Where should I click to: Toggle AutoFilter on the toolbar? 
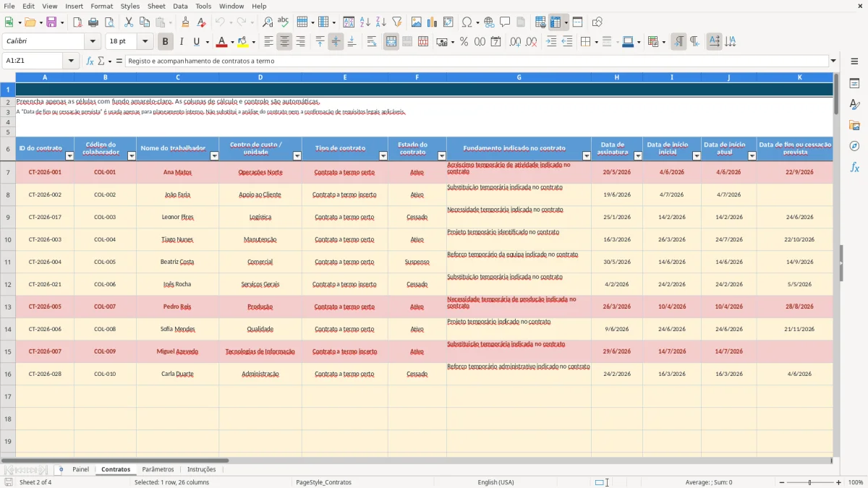pos(396,22)
